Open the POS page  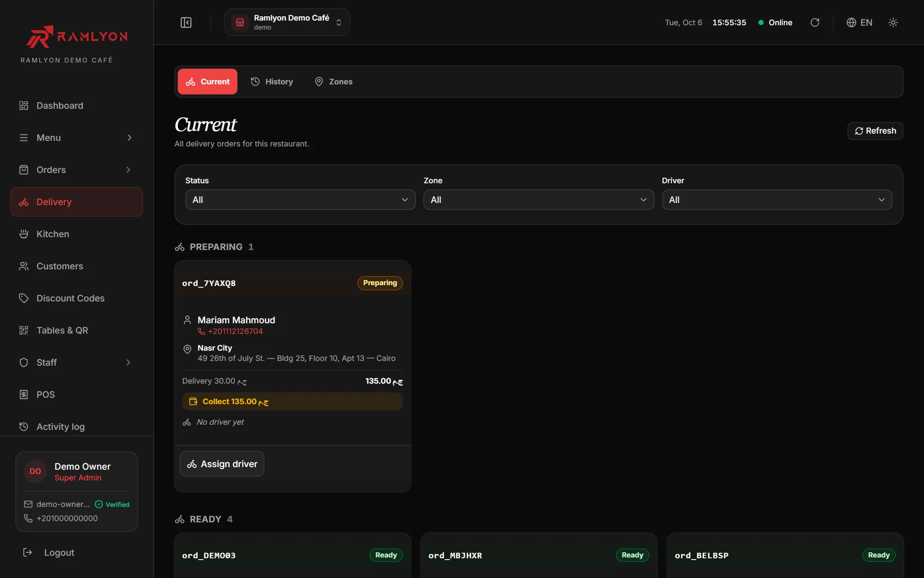(77, 394)
